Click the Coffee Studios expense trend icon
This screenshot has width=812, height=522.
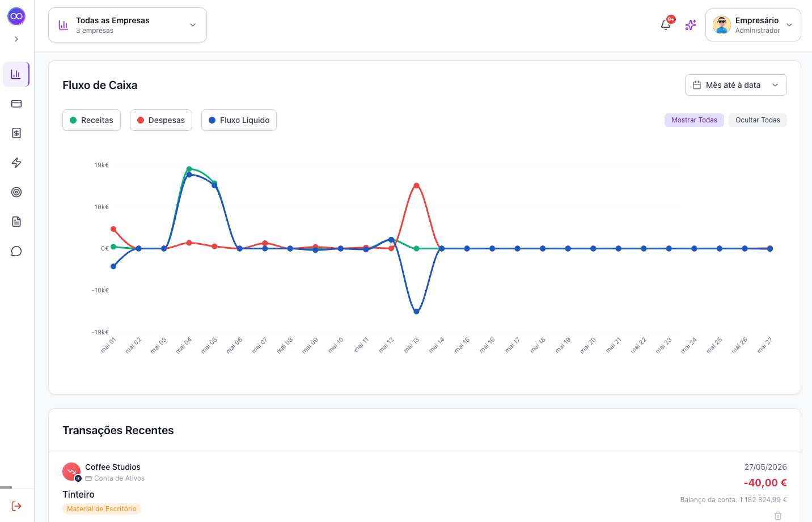(71, 472)
